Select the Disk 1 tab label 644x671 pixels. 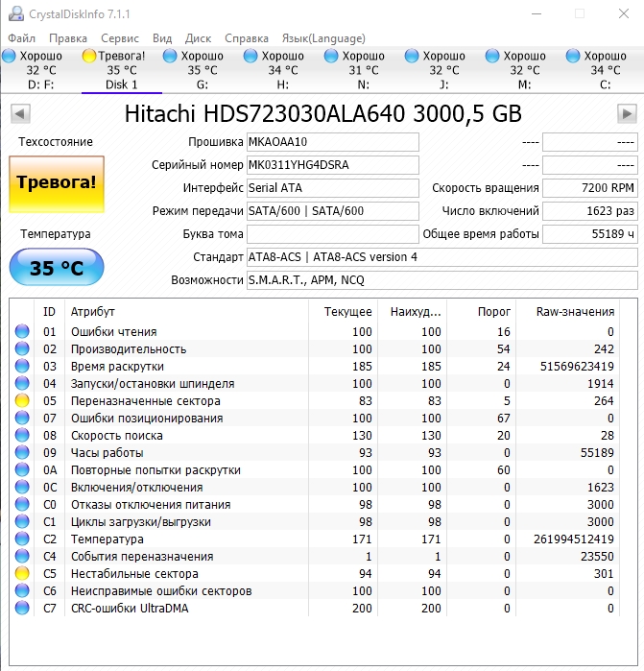click(122, 84)
